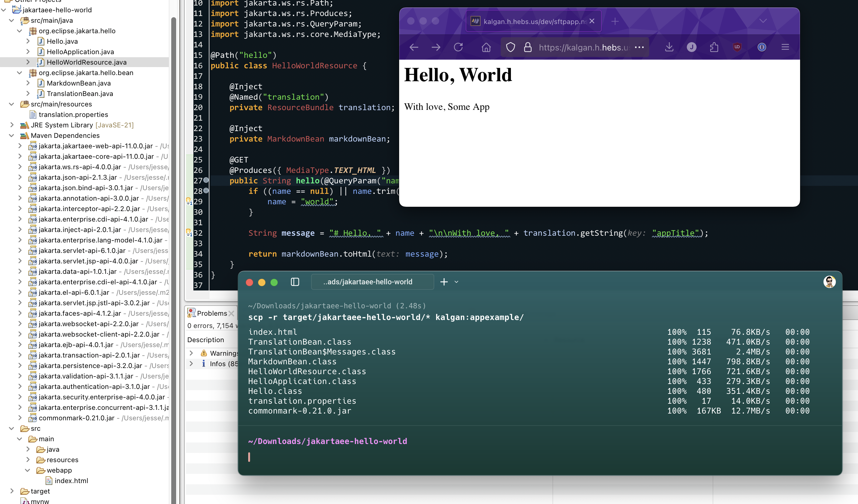Expand the Hello.java tree node
This screenshot has width=858, height=504.
point(28,41)
